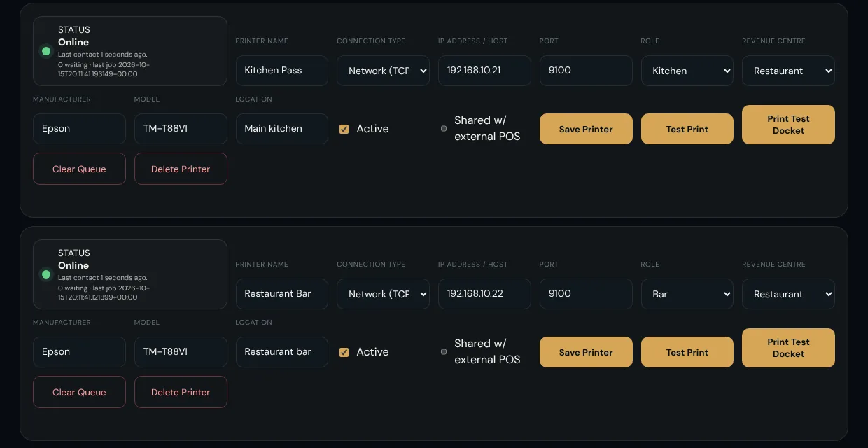Image resolution: width=868 pixels, height=448 pixels.
Task: Print Test Docket on Kitchen Pass printer
Action: 788,125
